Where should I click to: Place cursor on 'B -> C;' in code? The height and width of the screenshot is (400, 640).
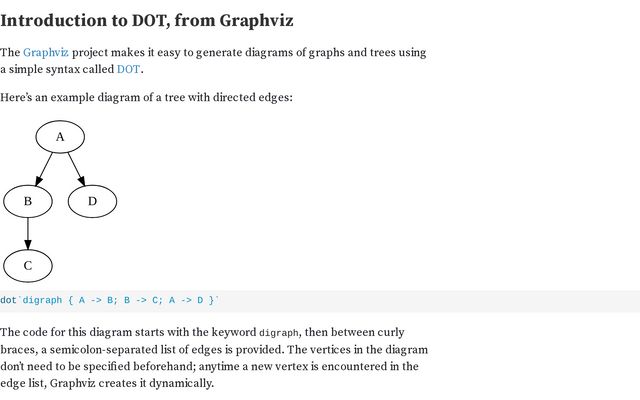pyautogui.click(x=143, y=300)
